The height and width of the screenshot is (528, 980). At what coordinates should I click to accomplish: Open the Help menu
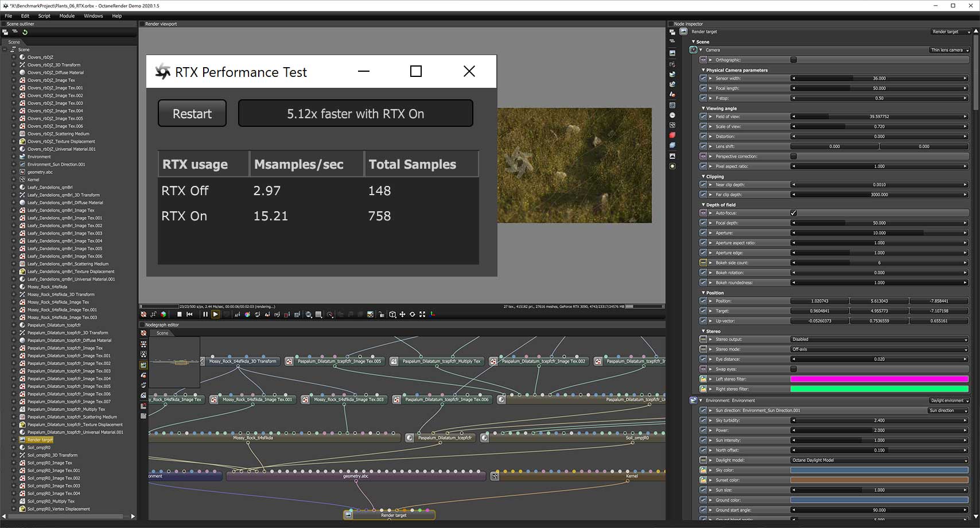(117, 16)
